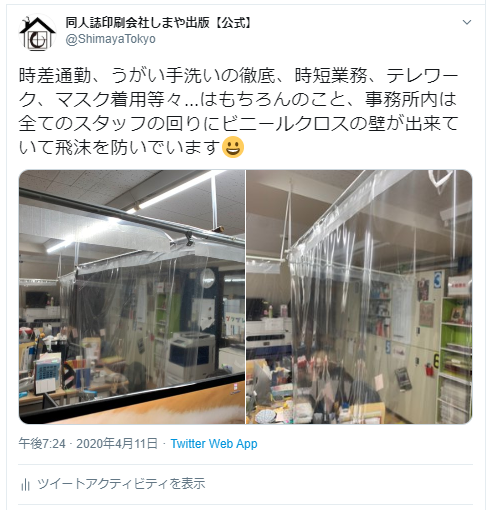
Task: Click the tweet line starting 時差通勤
Action: pos(238,76)
